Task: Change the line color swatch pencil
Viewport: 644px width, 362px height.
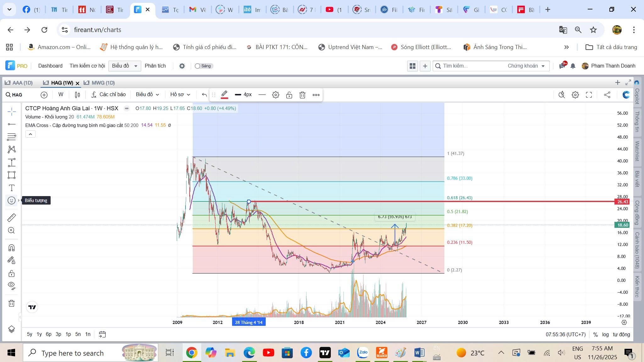Action: click(224, 95)
